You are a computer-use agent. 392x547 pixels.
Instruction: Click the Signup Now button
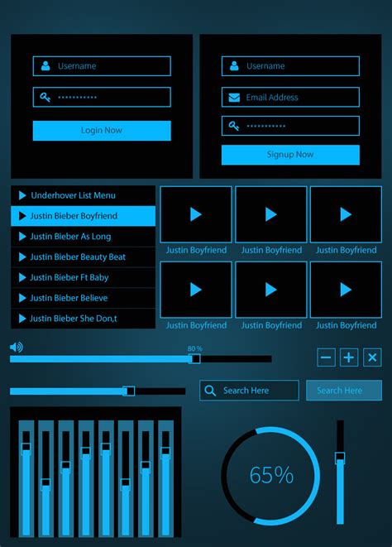click(x=290, y=155)
